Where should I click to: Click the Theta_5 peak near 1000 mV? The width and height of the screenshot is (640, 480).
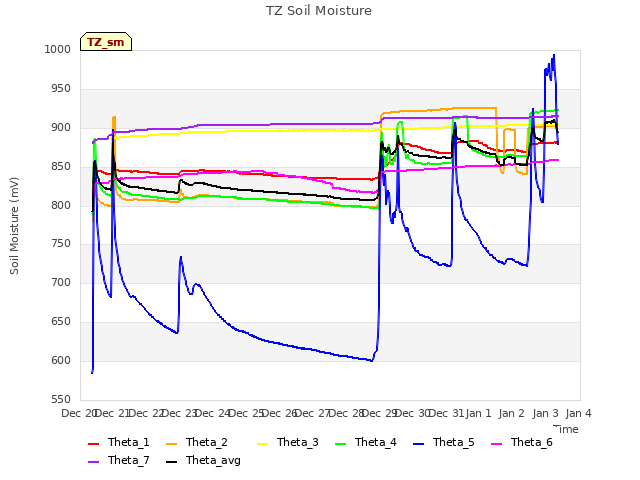554,55
